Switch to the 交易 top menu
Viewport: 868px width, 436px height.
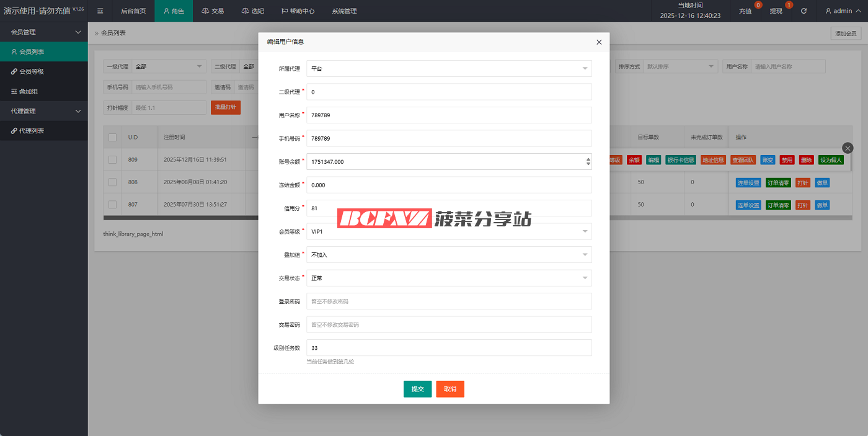[x=213, y=11]
